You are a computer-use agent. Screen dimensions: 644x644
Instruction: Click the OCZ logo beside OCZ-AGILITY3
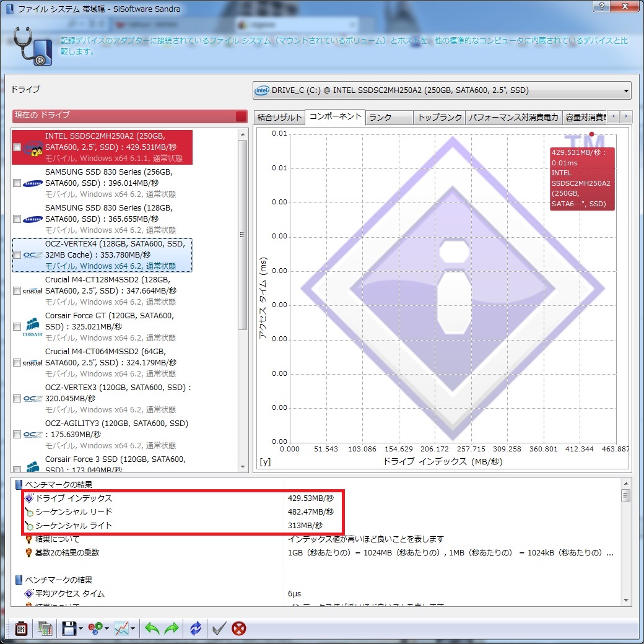point(32,435)
